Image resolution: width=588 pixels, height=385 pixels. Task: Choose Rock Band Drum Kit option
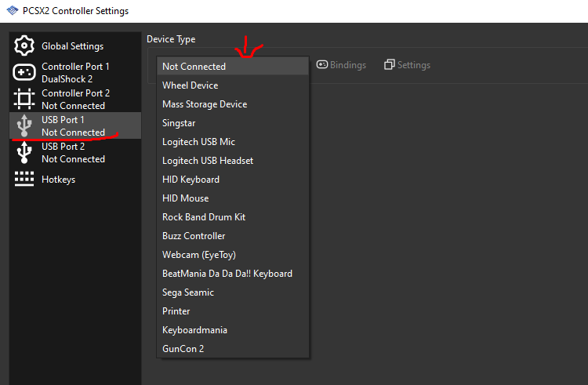point(233,217)
